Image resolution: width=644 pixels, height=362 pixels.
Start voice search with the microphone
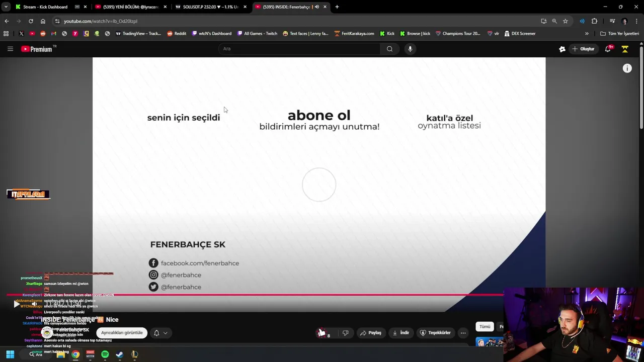point(410,49)
